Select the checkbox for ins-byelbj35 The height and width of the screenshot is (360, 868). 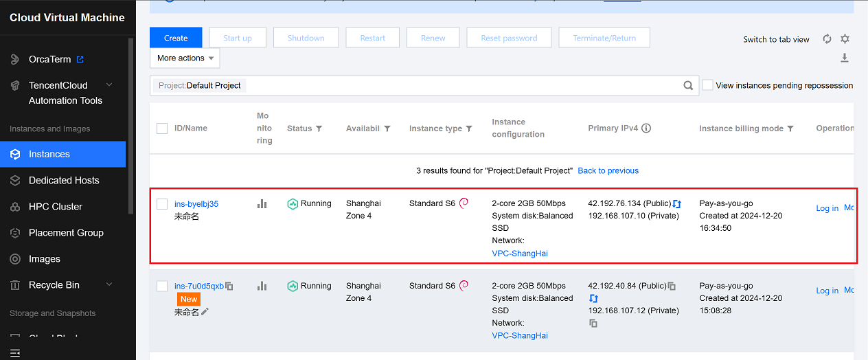point(162,204)
